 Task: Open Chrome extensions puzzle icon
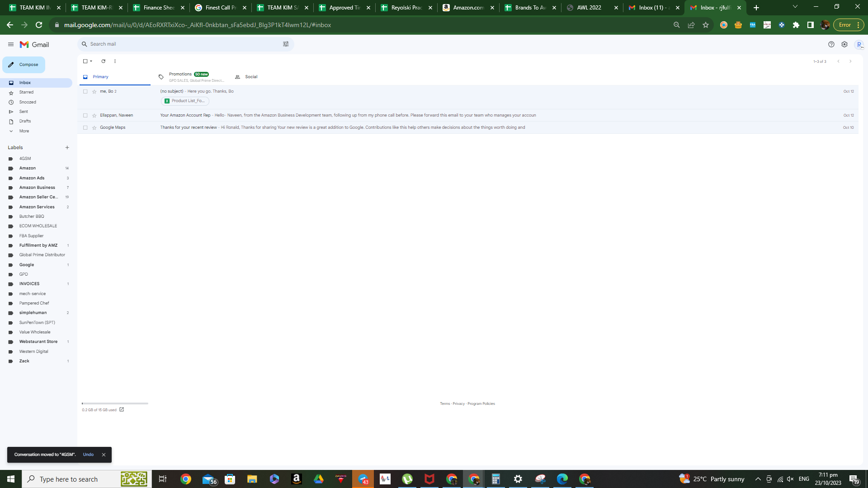[x=796, y=25]
